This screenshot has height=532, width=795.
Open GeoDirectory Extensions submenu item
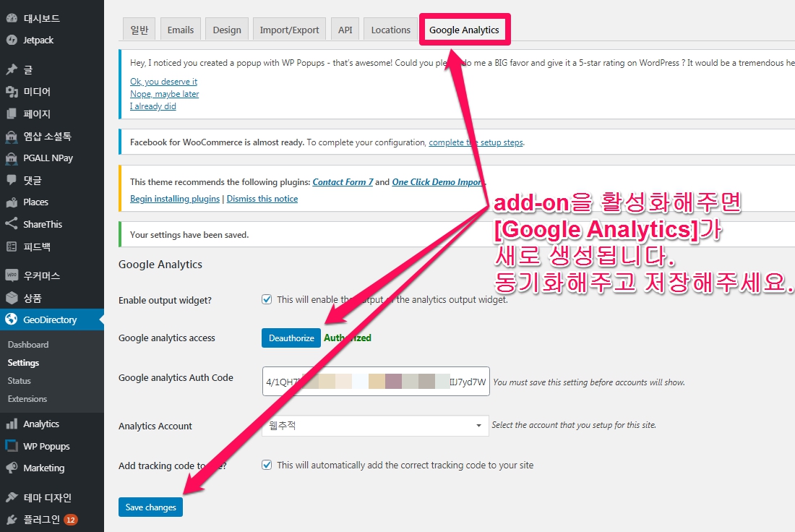pos(27,399)
